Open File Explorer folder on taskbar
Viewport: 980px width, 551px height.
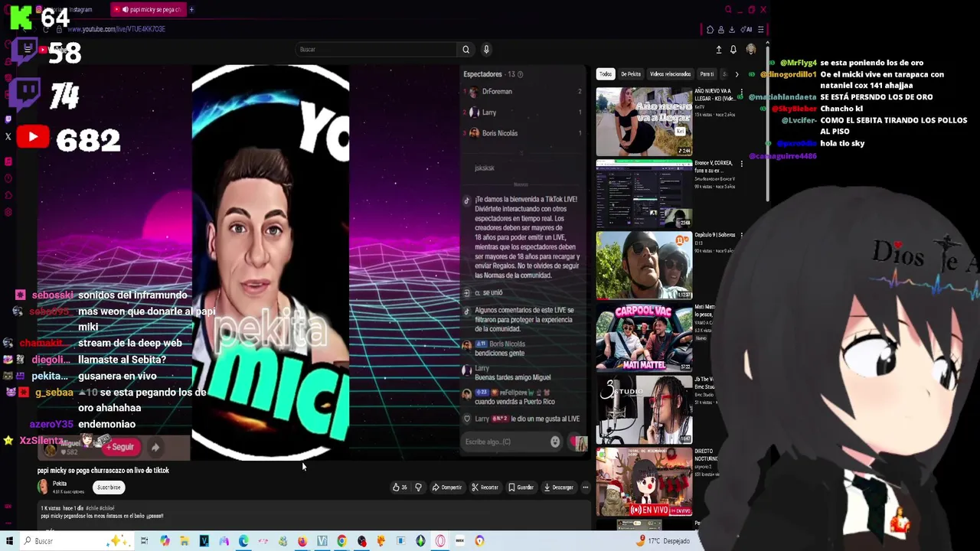tap(185, 541)
